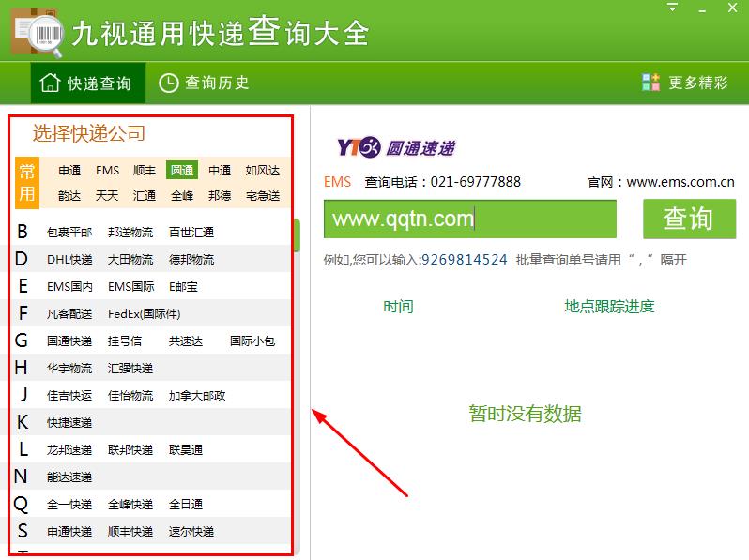Click the home icon beside 快递查询
The height and width of the screenshot is (560, 749).
(51, 83)
